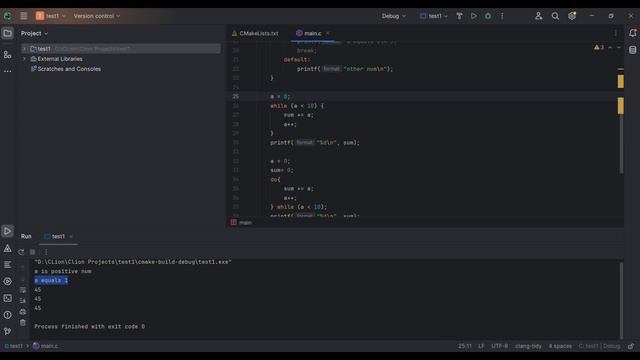Switch to the CMakeLists.txt editor tab
Viewport: 640px width, 360px height.
pyautogui.click(x=256, y=33)
